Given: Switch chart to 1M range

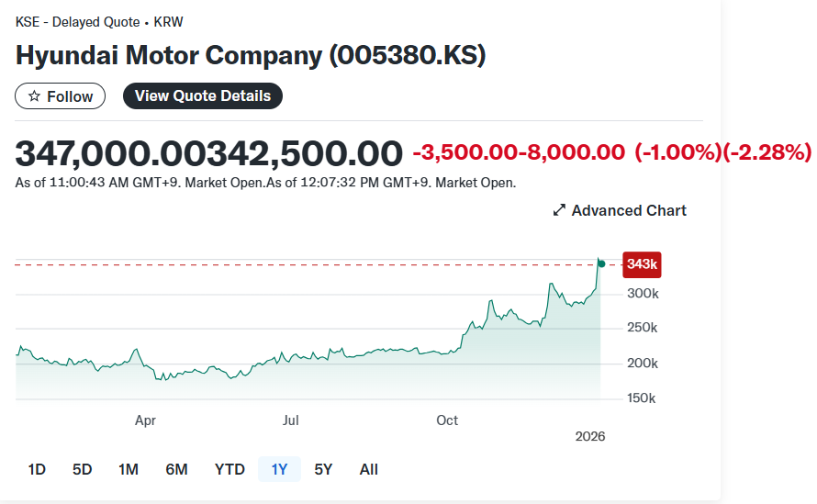Looking at the screenshot, I should click(x=129, y=469).
